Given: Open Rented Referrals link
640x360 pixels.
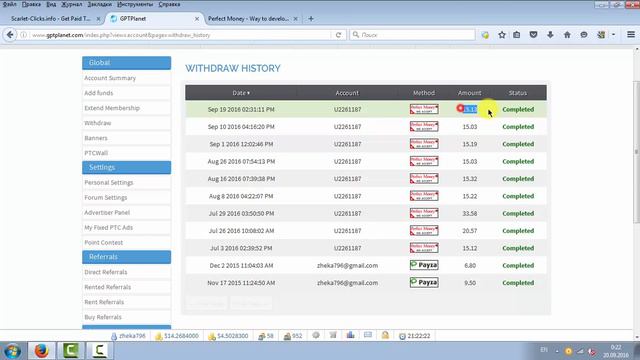Looking at the screenshot, I should pos(108,287).
